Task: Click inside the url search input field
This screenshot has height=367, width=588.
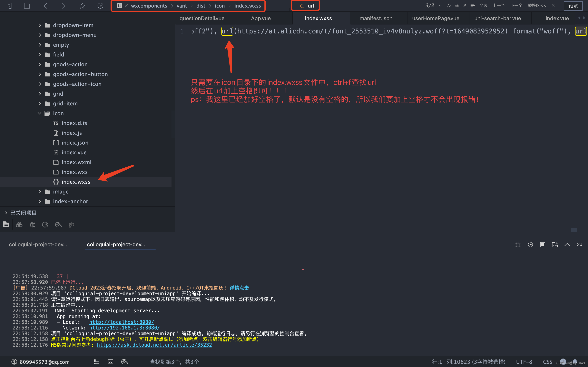Action: [x=312, y=5]
